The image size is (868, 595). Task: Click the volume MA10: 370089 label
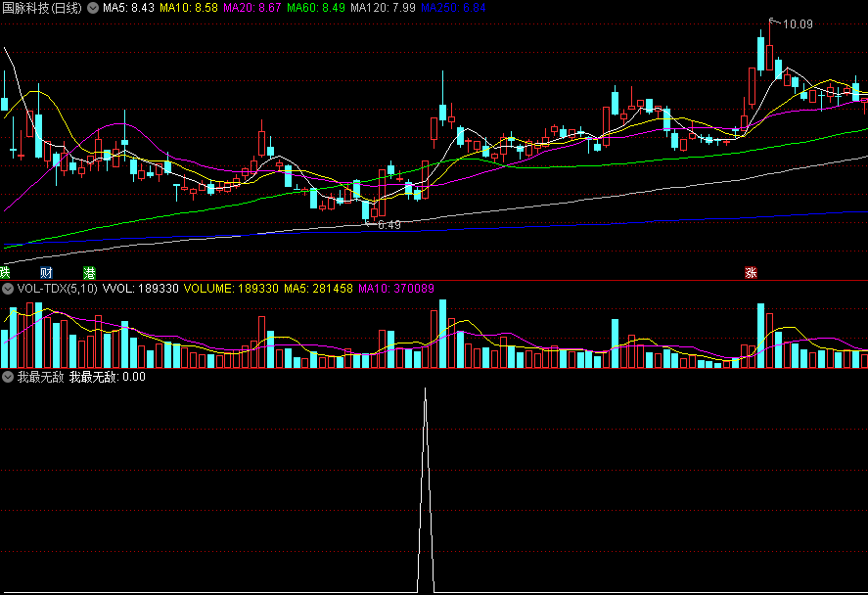tap(396, 289)
